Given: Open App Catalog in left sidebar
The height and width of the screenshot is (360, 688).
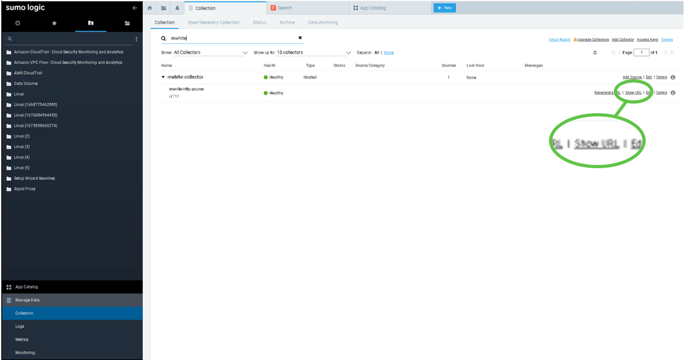Looking at the screenshot, I should [x=72, y=287].
